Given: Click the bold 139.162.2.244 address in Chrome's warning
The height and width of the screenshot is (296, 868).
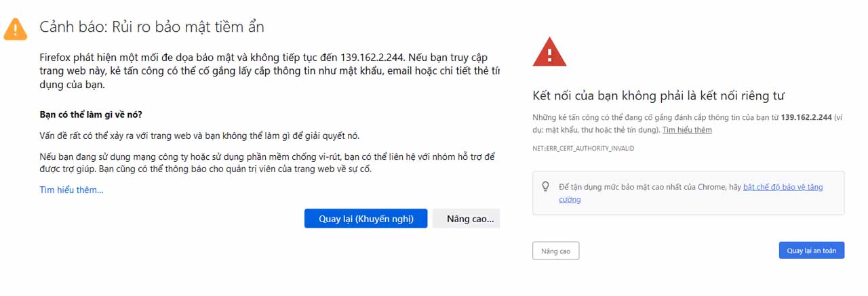Looking at the screenshot, I should [806, 117].
